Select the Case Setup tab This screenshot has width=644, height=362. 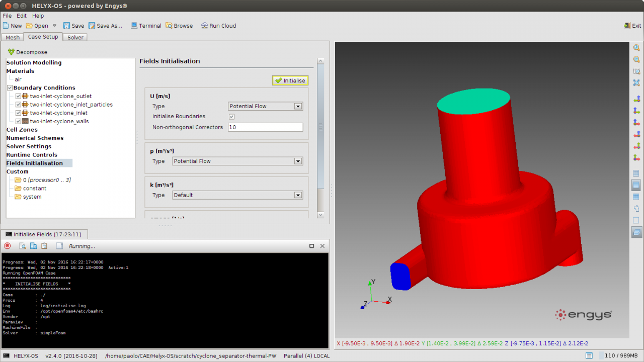[43, 37]
